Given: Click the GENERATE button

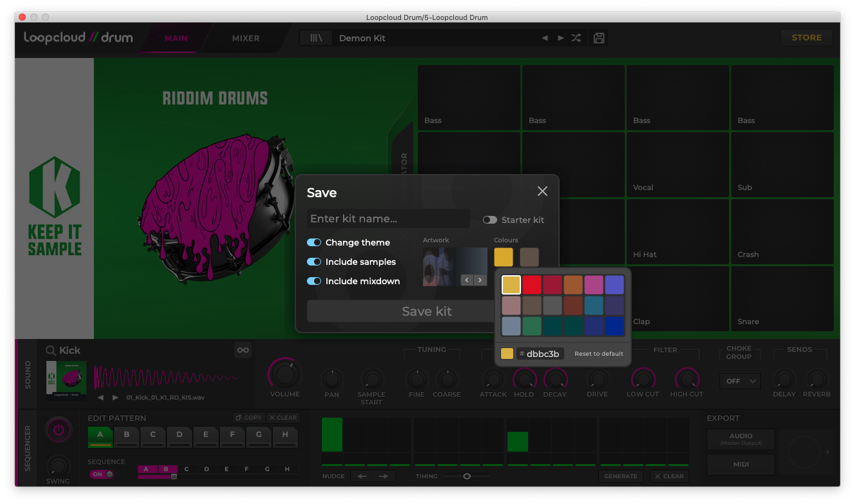Looking at the screenshot, I should tap(621, 476).
